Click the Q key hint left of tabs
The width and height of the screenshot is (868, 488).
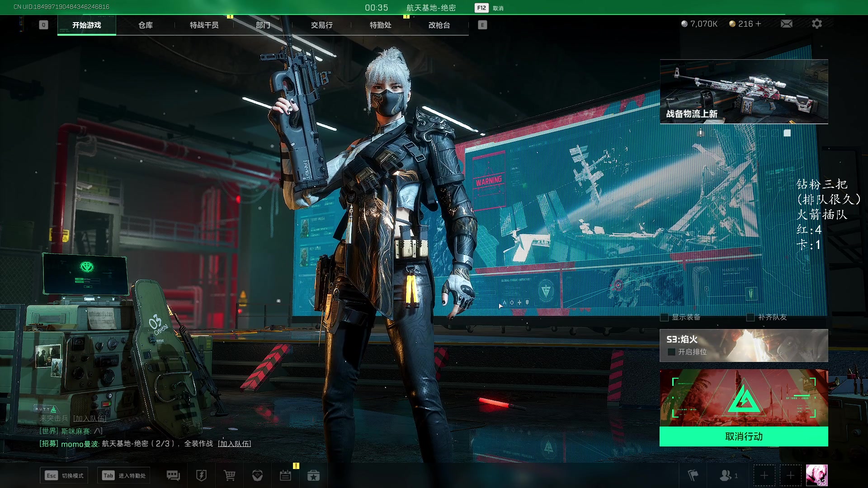pyautogui.click(x=43, y=25)
